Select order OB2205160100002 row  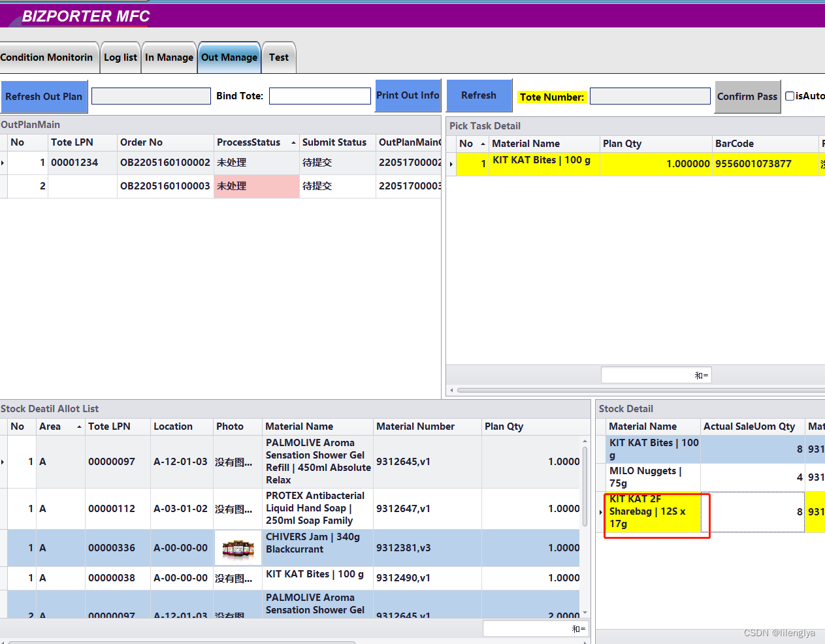[x=221, y=163]
